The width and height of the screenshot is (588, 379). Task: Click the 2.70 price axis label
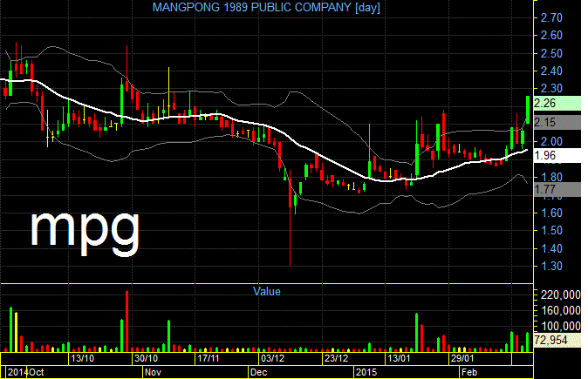point(550,17)
